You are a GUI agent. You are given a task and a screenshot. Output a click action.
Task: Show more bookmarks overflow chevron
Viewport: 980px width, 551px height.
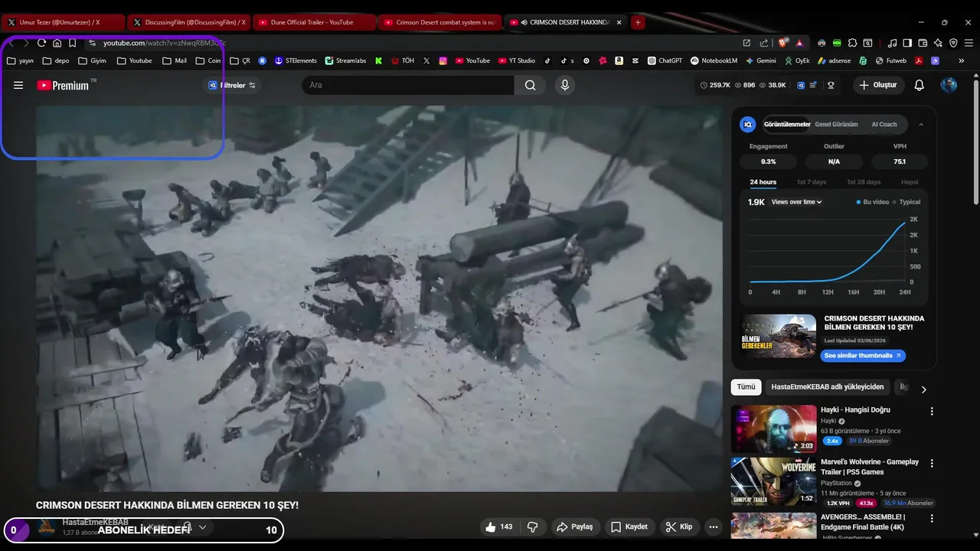(x=962, y=60)
